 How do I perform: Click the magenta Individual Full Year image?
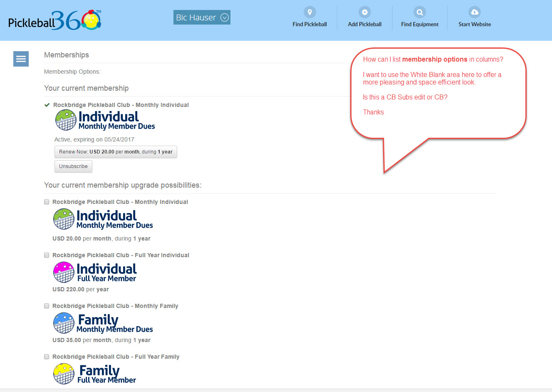95,272
